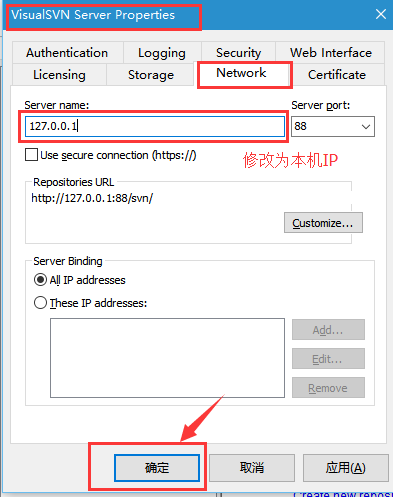
Task: Switch to the Web Interface tab
Action: click(330, 53)
